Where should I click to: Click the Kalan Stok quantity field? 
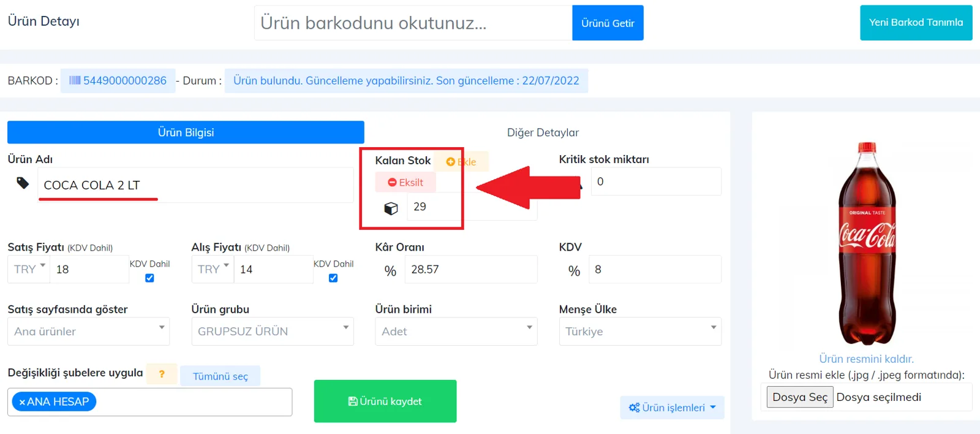[x=472, y=207]
